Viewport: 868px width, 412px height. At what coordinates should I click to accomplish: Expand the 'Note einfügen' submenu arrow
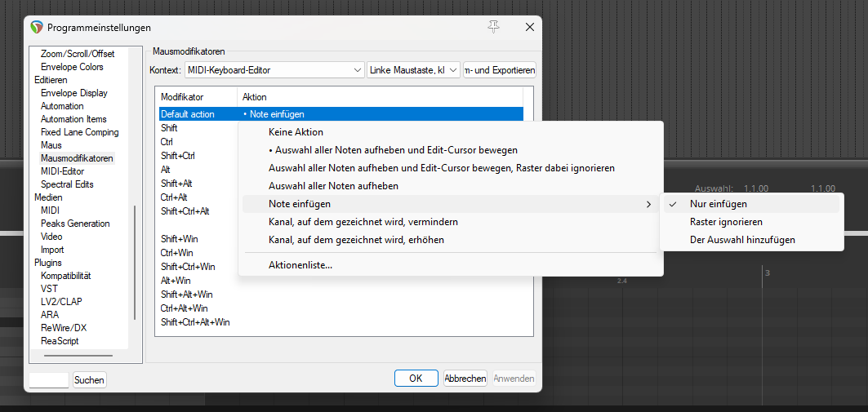point(649,204)
